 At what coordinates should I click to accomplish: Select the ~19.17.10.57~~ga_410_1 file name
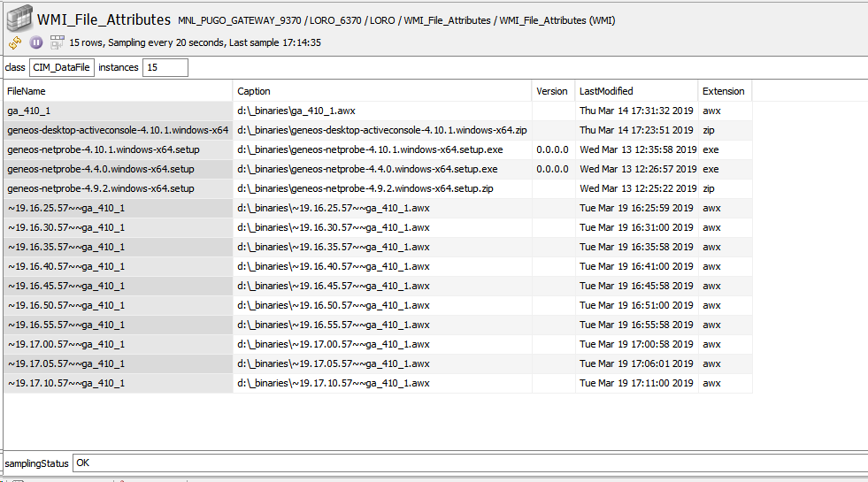pos(118,383)
